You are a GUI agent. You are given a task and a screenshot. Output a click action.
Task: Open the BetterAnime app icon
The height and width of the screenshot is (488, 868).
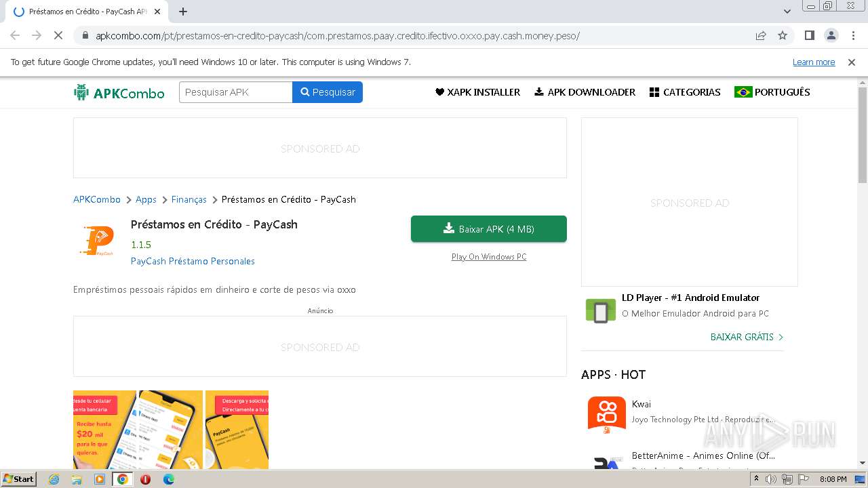pyautogui.click(x=606, y=461)
